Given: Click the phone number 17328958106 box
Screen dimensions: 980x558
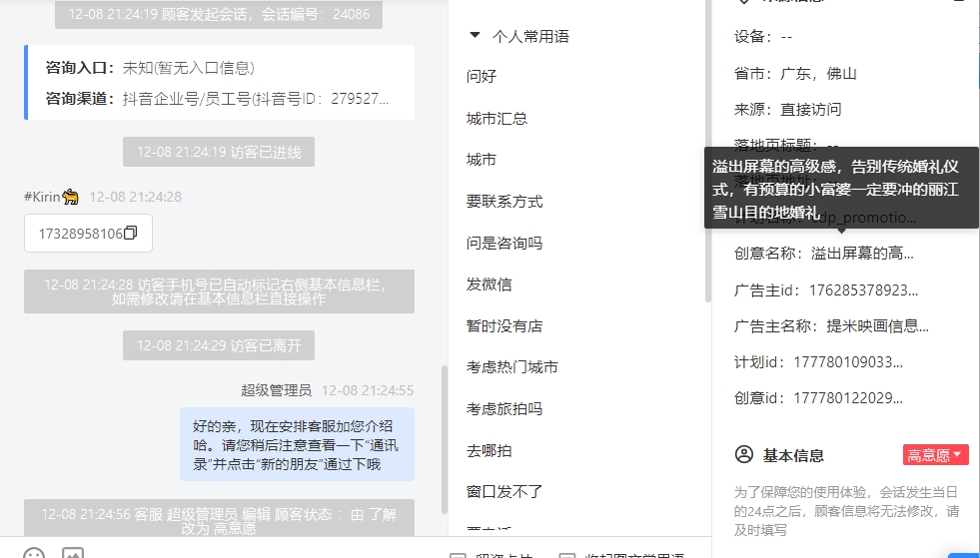Looking at the screenshot, I should tap(88, 233).
